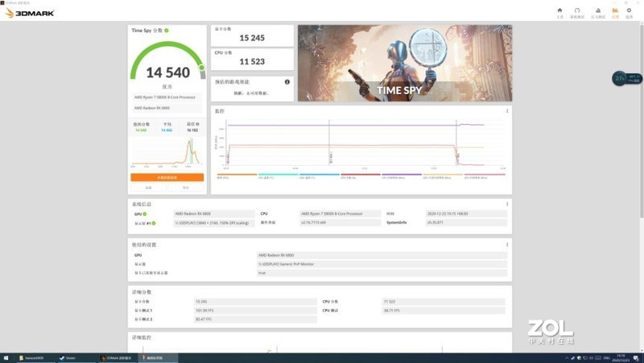Screen dimensions: 644x363
Task: Click CPU test value 38.71 FPS
Action: point(444,311)
